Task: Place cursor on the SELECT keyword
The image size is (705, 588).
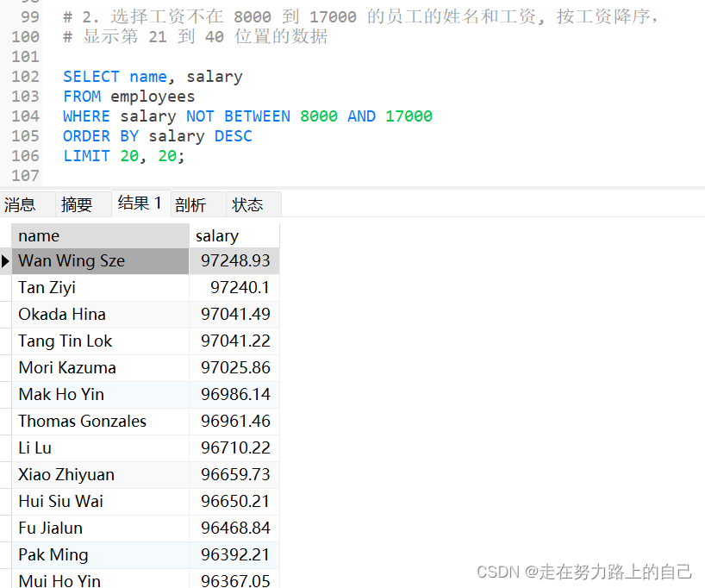Action: [90, 77]
